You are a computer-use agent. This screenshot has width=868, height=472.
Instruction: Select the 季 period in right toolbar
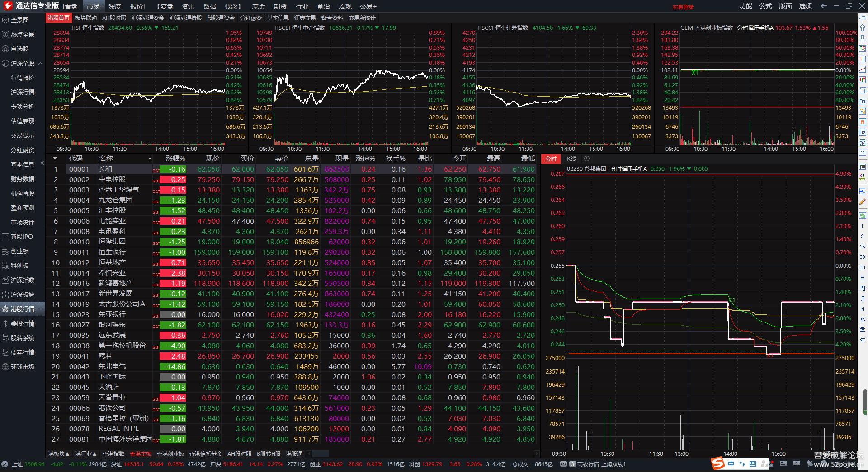pyautogui.click(x=863, y=330)
